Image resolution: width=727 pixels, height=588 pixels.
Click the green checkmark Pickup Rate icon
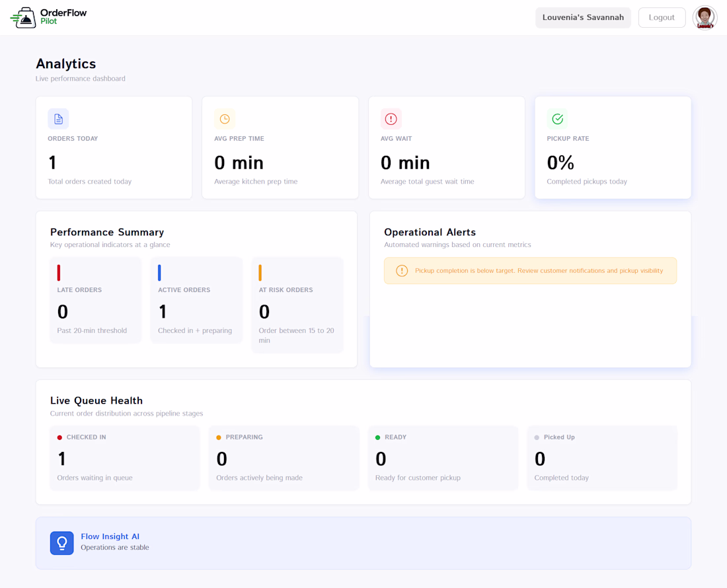click(557, 119)
